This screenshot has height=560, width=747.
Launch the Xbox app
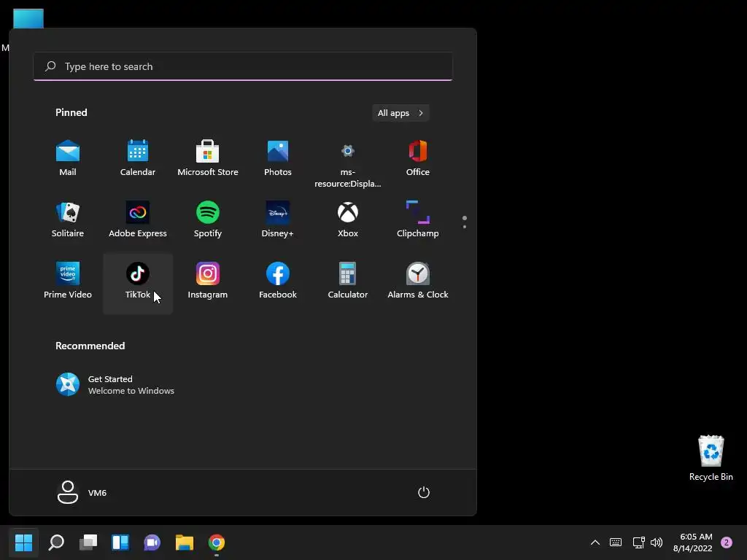[x=348, y=220]
